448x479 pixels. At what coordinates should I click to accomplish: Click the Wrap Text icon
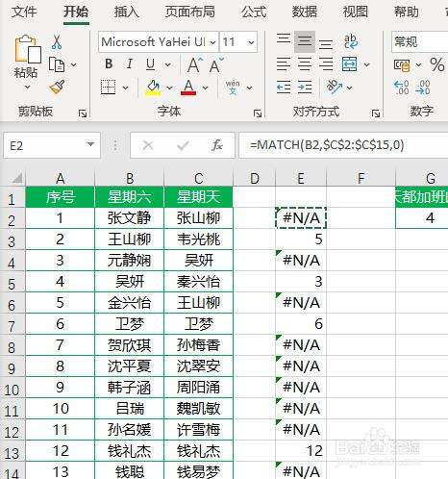click(351, 41)
